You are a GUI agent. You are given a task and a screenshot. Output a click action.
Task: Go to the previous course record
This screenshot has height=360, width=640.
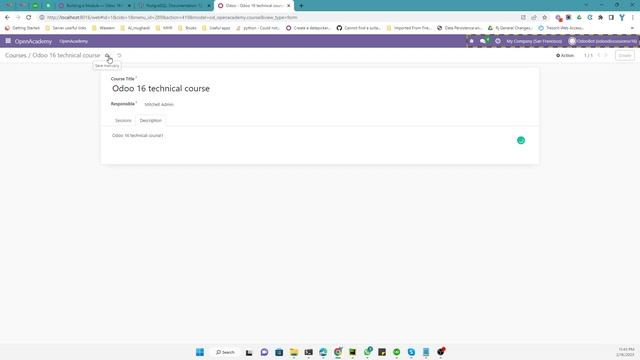599,56
